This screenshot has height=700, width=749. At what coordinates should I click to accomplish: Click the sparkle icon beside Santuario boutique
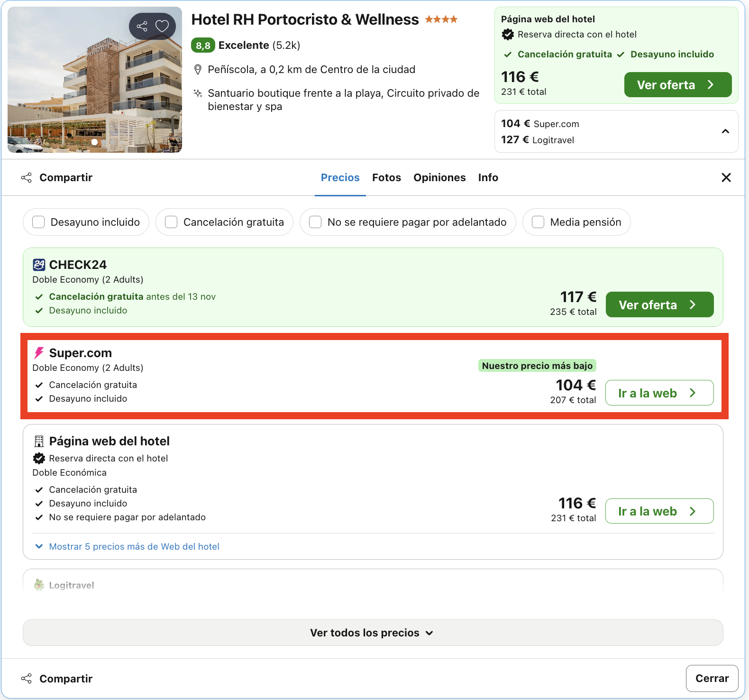198,93
